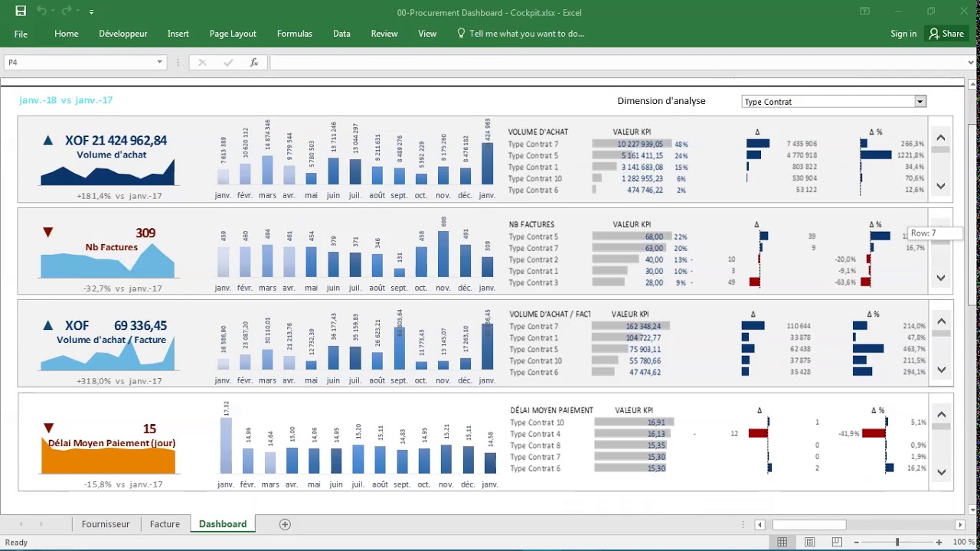Viewport: 980px width, 551px height.
Task: Switch to the Data tab
Action: [x=342, y=34]
